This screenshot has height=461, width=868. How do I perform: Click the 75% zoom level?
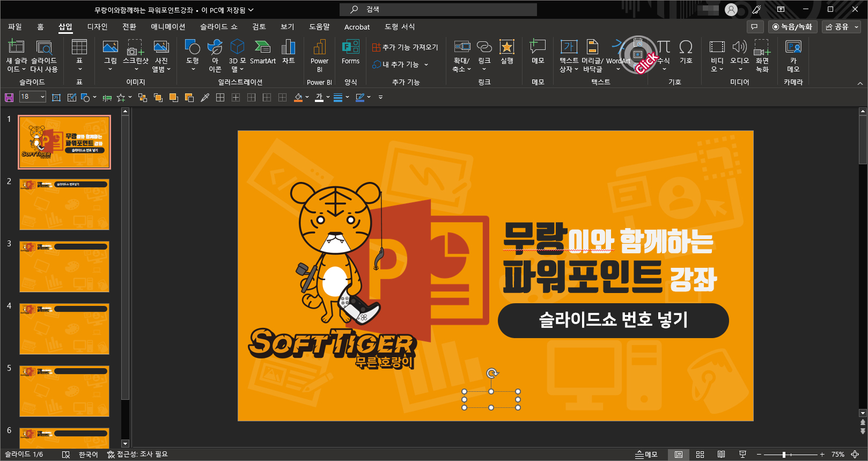click(838, 455)
